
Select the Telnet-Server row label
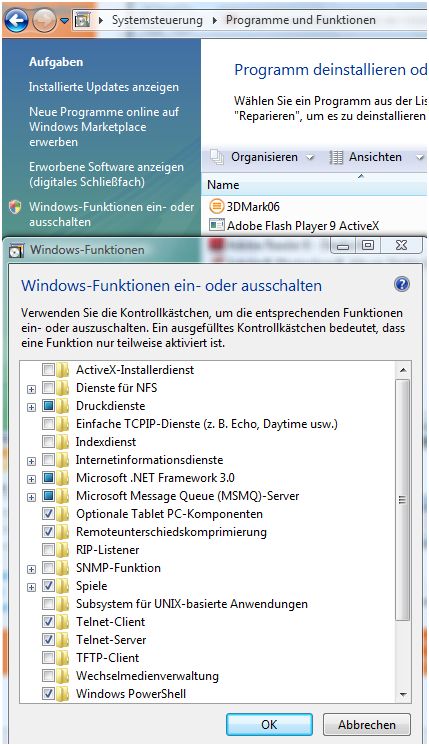coord(111,640)
